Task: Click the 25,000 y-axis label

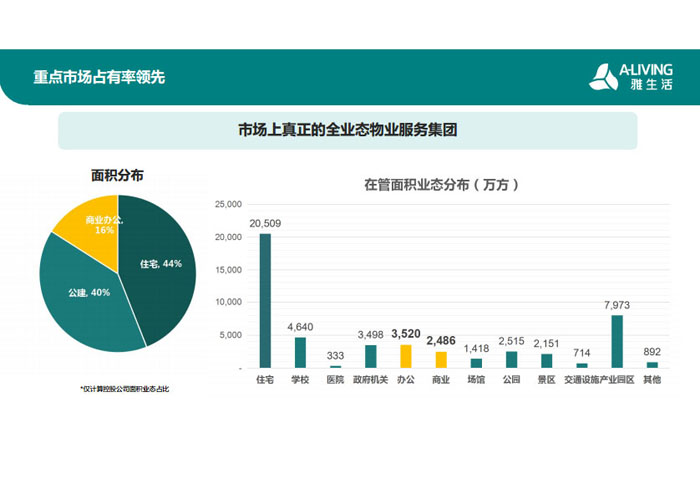Action: tap(229, 204)
